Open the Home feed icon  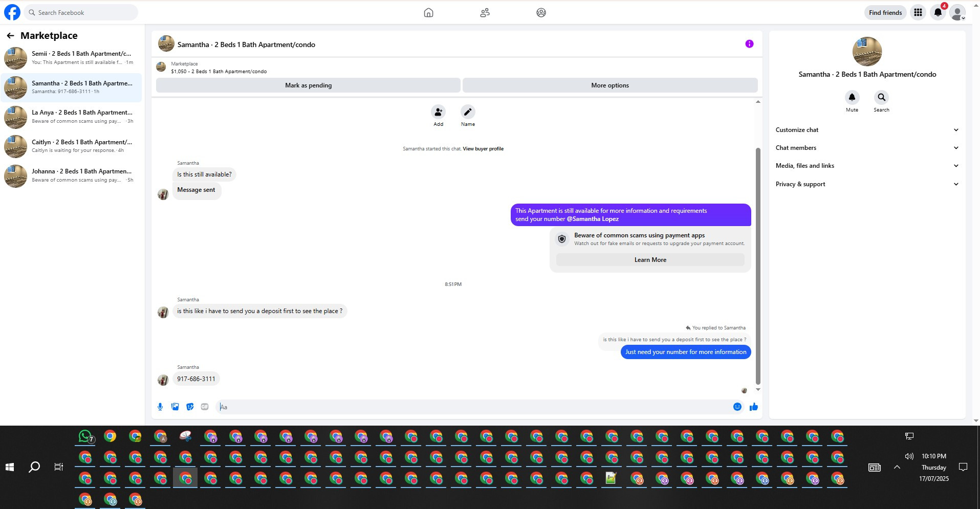pos(428,13)
